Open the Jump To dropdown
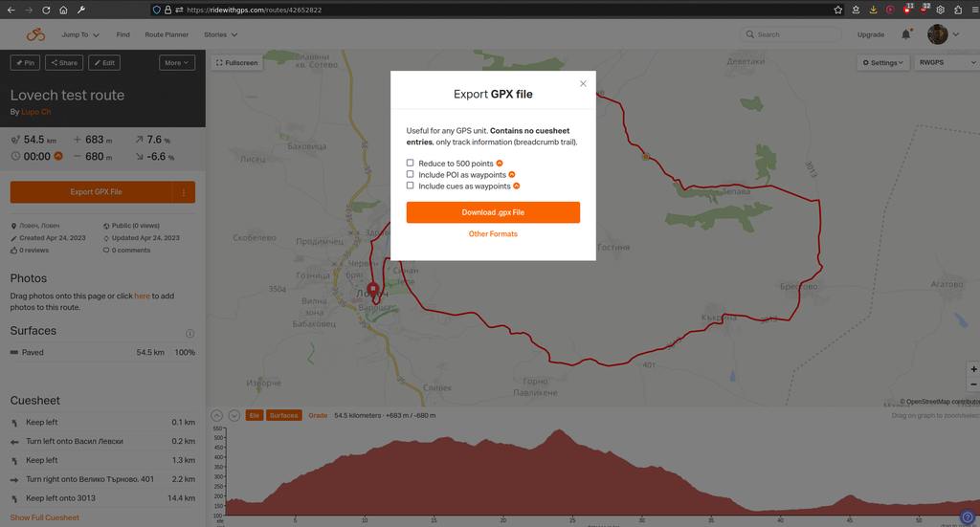The image size is (980, 527). 80,34
